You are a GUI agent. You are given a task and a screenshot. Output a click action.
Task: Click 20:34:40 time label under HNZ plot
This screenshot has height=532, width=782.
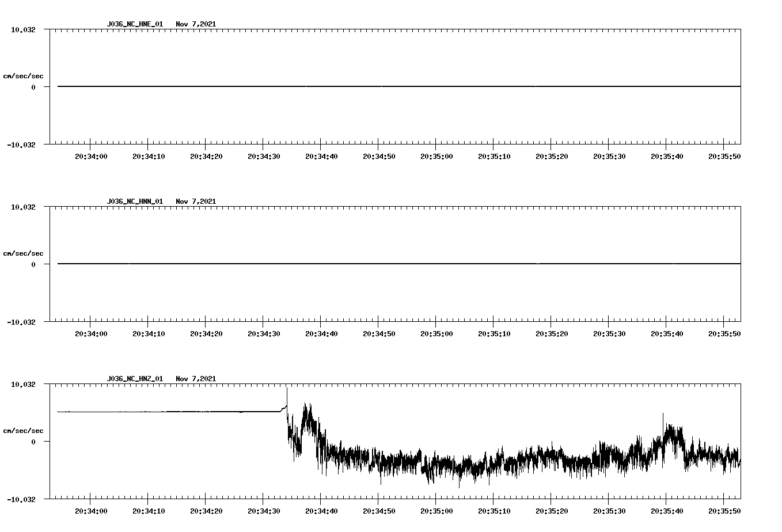[x=321, y=511]
